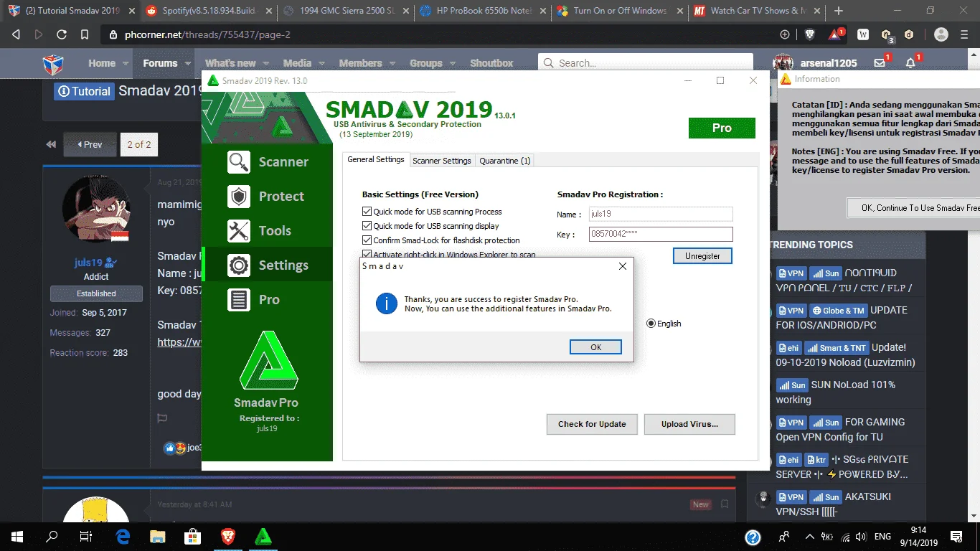
Task: Click the forum Search box
Action: click(x=645, y=63)
